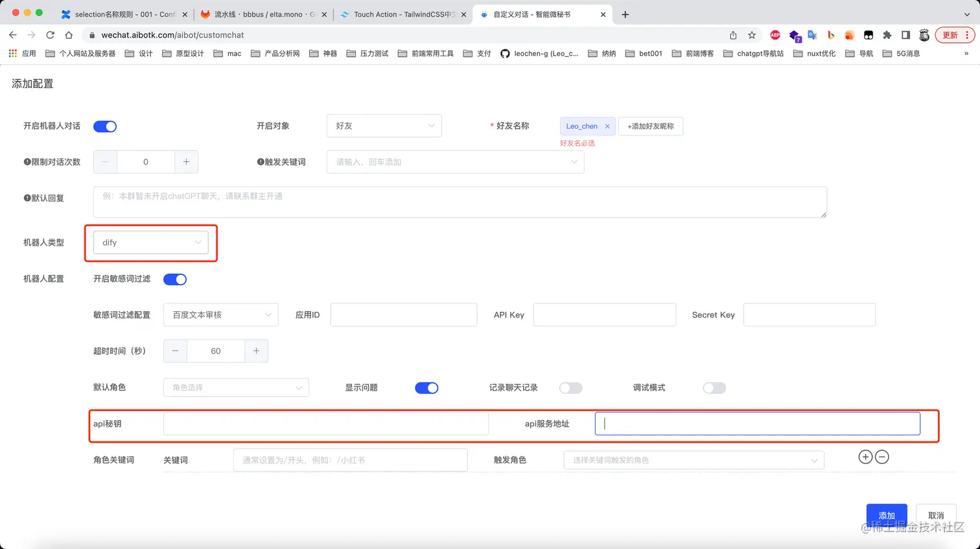The height and width of the screenshot is (549, 980).
Task: Close the selection名称规则 tab
Action: click(x=185, y=14)
